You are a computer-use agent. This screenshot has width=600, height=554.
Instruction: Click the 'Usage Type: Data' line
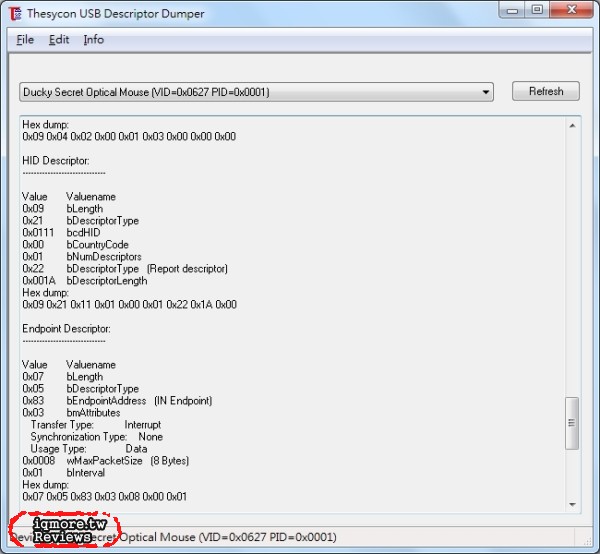89,448
